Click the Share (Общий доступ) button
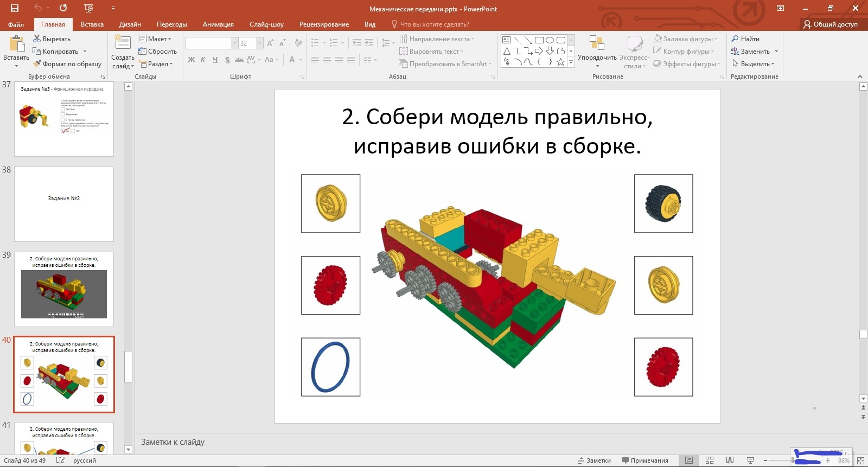 click(831, 24)
